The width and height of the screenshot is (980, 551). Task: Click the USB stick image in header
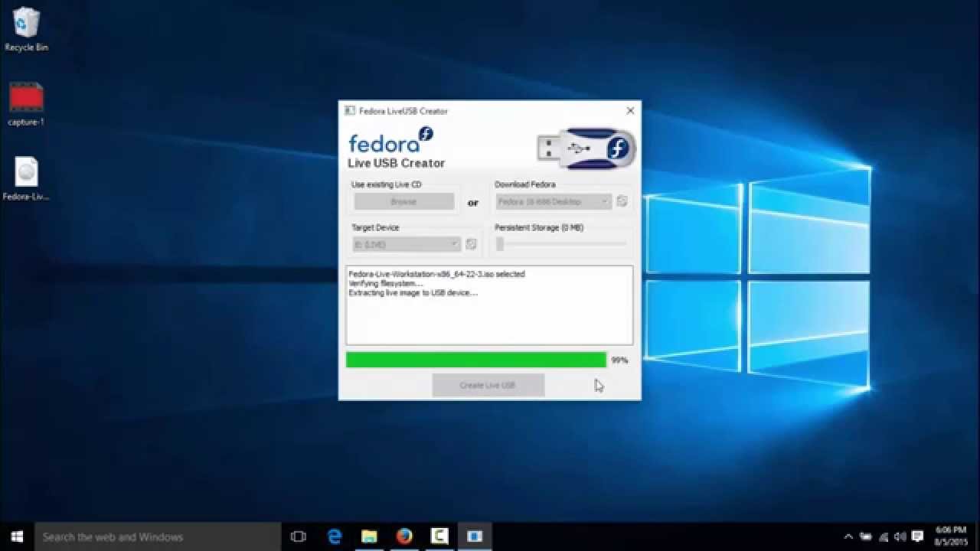pos(586,148)
